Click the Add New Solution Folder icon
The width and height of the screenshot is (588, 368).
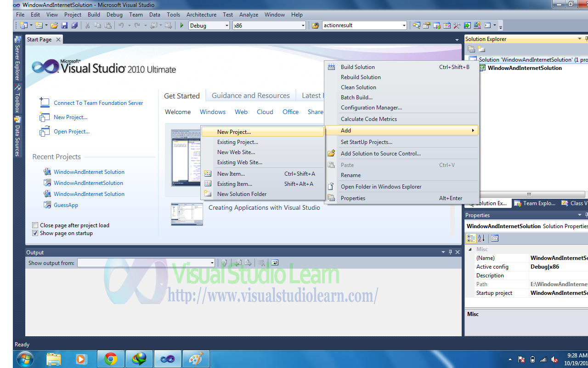click(x=481, y=49)
